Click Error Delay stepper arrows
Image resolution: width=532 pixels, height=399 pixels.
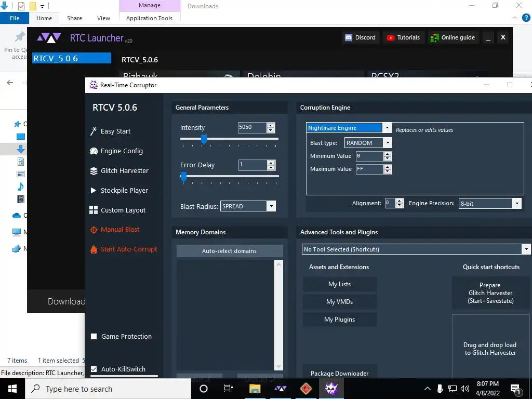click(x=271, y=165)
